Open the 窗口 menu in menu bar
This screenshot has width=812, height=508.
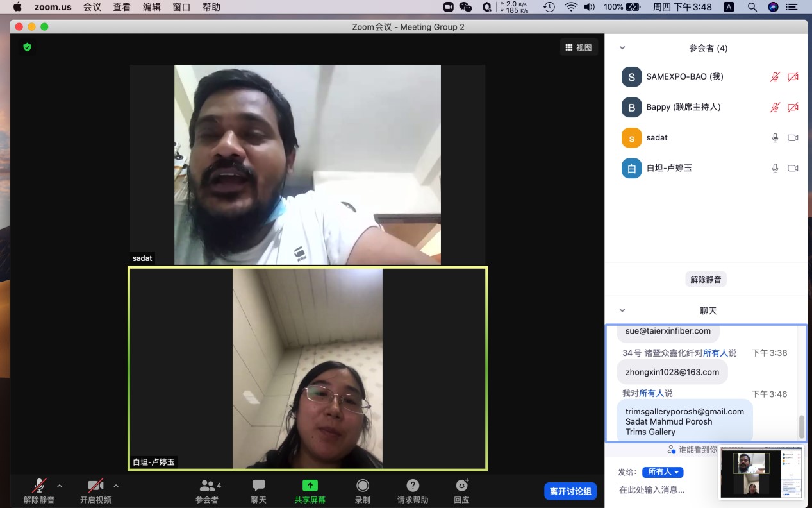tap(182, 7)
